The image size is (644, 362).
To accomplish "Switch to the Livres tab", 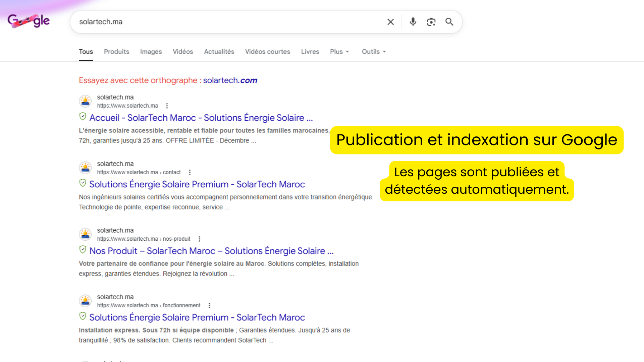I will (x=310, y=52).
